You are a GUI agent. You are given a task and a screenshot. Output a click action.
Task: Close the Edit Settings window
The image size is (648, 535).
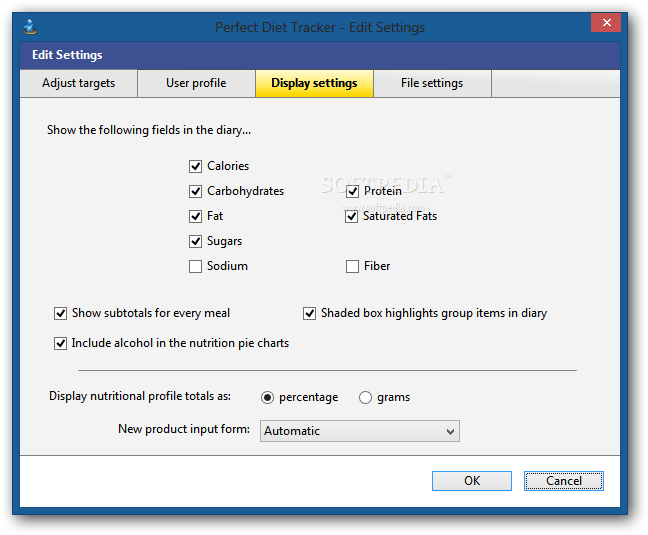click(606, 22)
